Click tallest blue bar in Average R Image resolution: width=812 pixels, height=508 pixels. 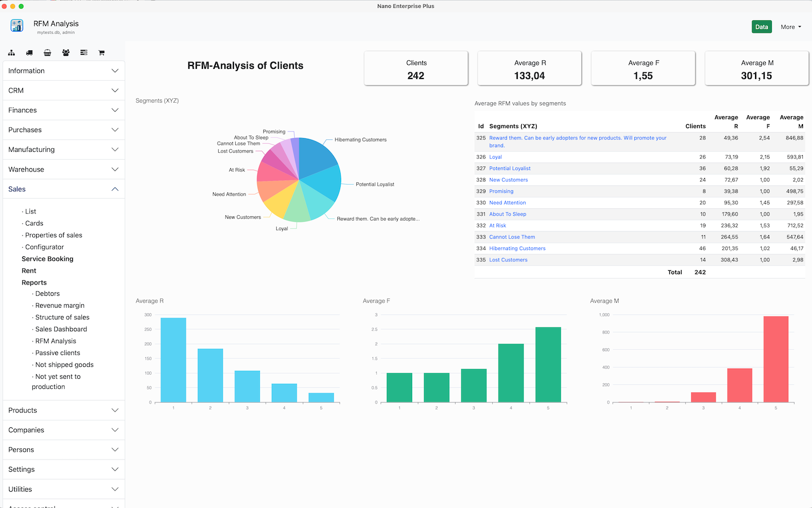pyautogui.click(x=173, y=360)
